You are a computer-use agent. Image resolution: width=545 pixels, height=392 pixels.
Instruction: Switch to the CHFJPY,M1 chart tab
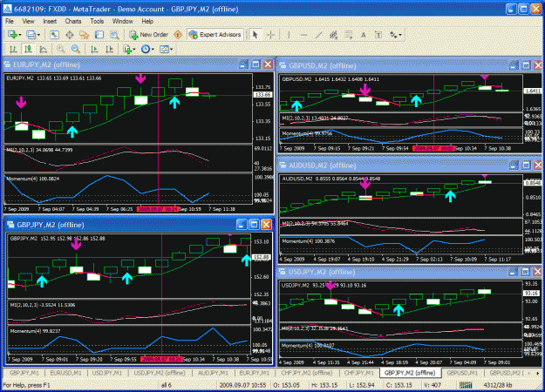click(358, 373)
